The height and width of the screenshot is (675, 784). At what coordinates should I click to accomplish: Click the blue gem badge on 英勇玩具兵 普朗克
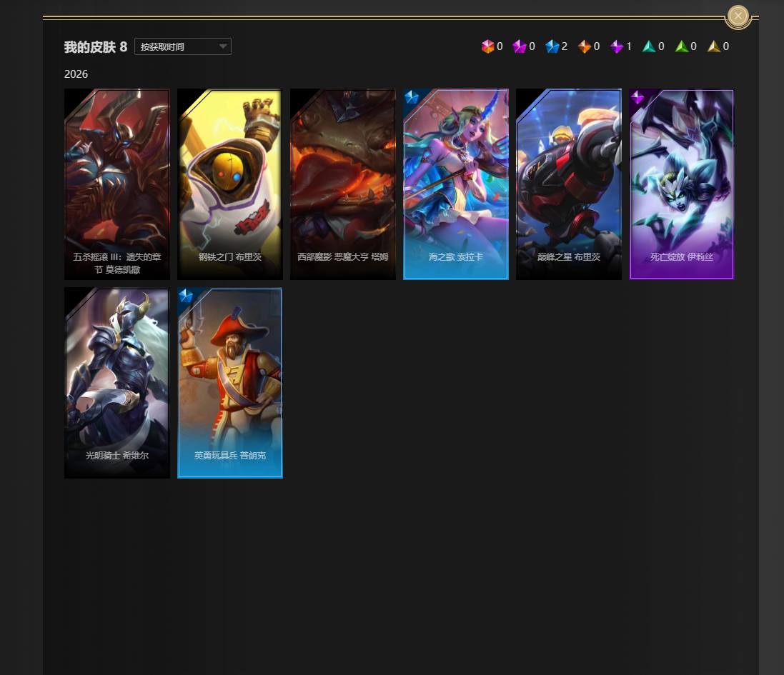coord(186,296)
